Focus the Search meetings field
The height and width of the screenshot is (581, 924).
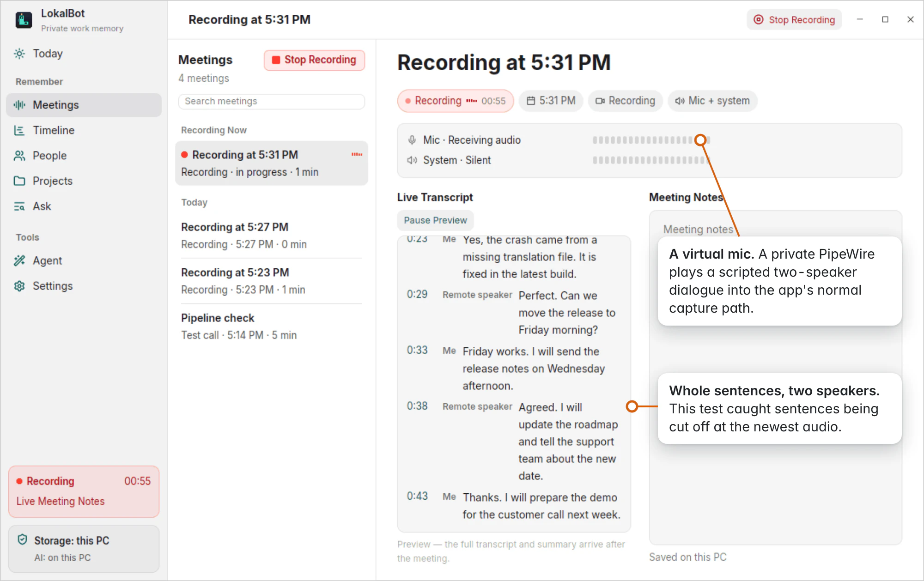pos(272,101)
